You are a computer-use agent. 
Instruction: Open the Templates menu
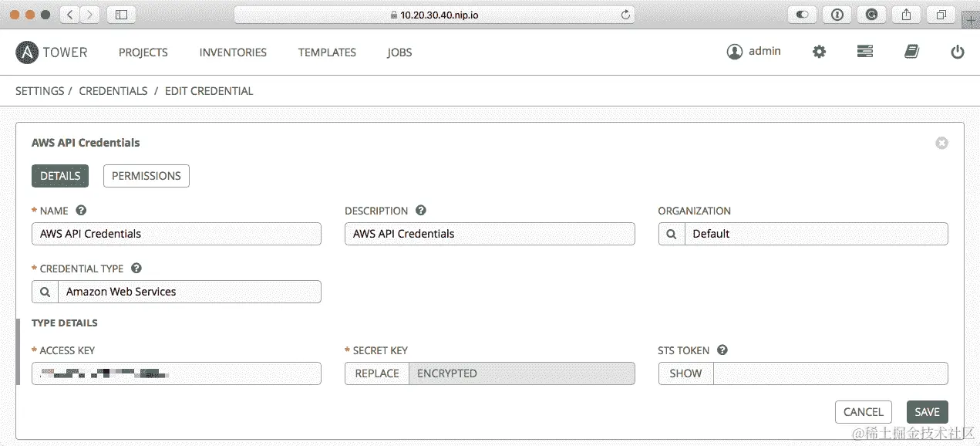(x=327, y=52)
